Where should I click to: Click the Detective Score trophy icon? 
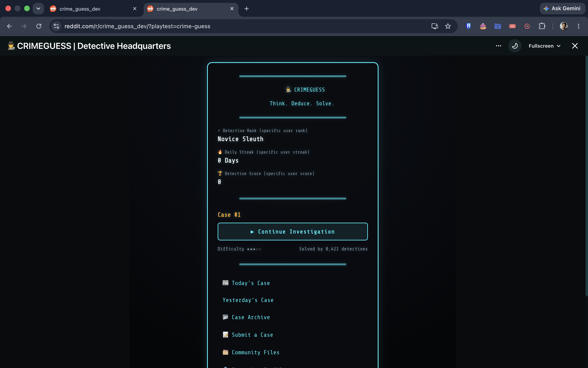(220, 173)
